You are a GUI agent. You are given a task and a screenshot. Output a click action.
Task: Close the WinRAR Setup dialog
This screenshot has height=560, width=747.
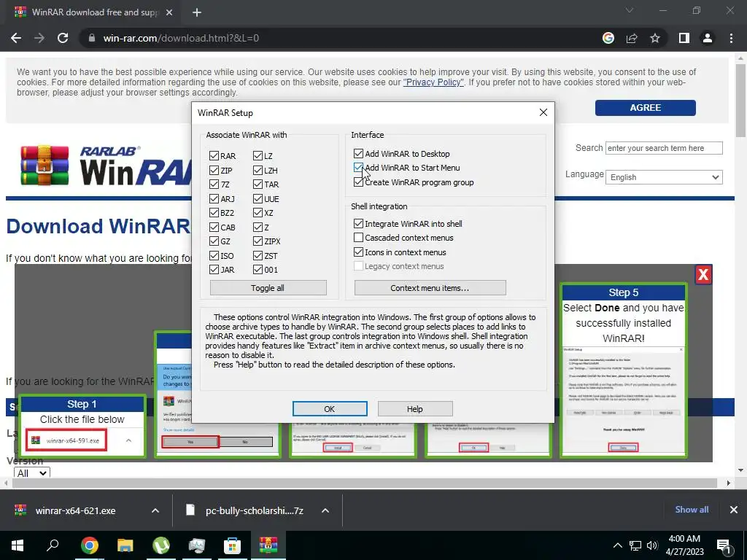543,112
